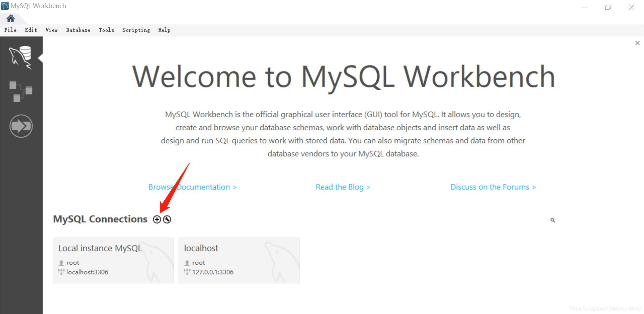
Task: Open the Tools menu
Action: click(x=106, y=30)
